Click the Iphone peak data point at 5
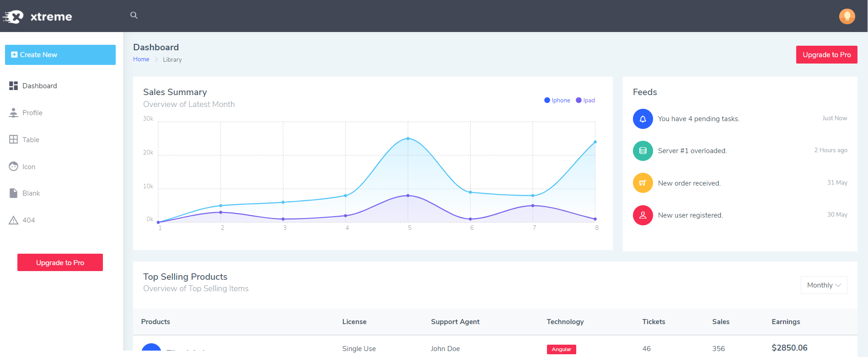 pyautogui.click(x=408, y=139)
